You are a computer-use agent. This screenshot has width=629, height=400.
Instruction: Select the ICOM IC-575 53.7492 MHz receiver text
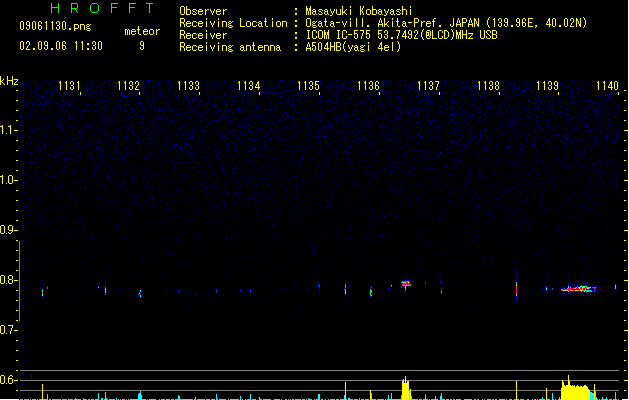pos(401,35)
